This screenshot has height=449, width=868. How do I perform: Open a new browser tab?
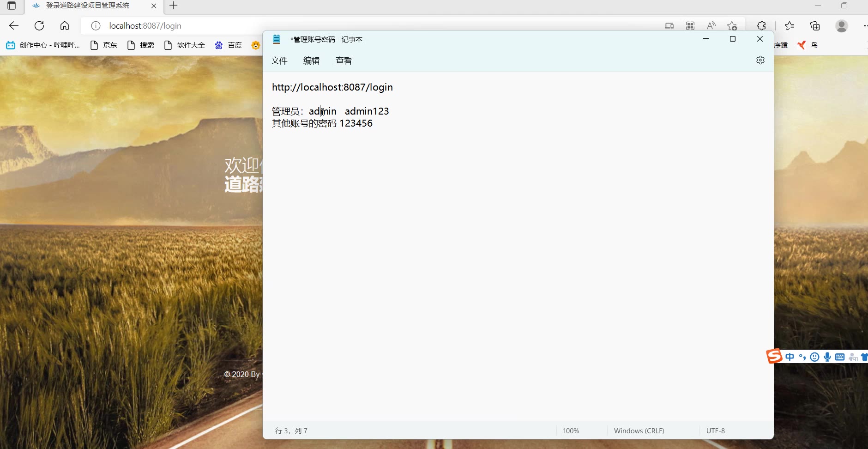173,6
